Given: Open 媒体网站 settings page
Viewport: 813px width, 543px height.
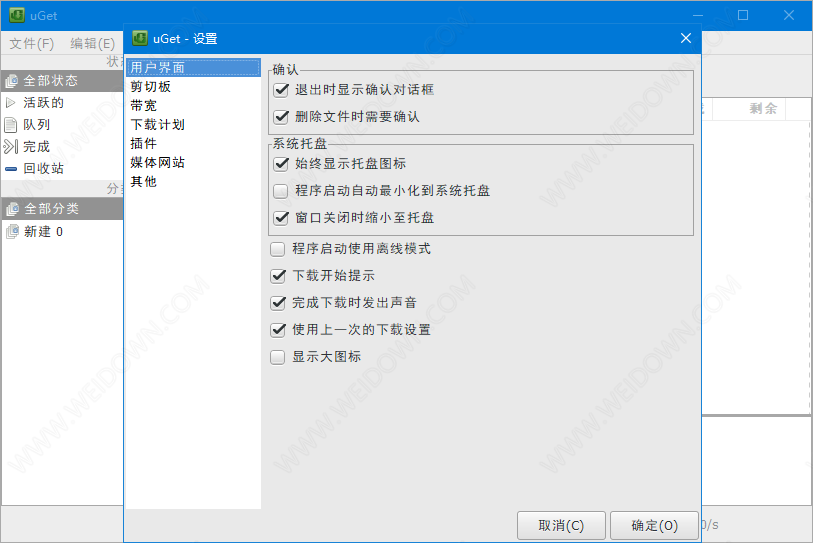Looking at the screenshot, I should click(193, 162).
